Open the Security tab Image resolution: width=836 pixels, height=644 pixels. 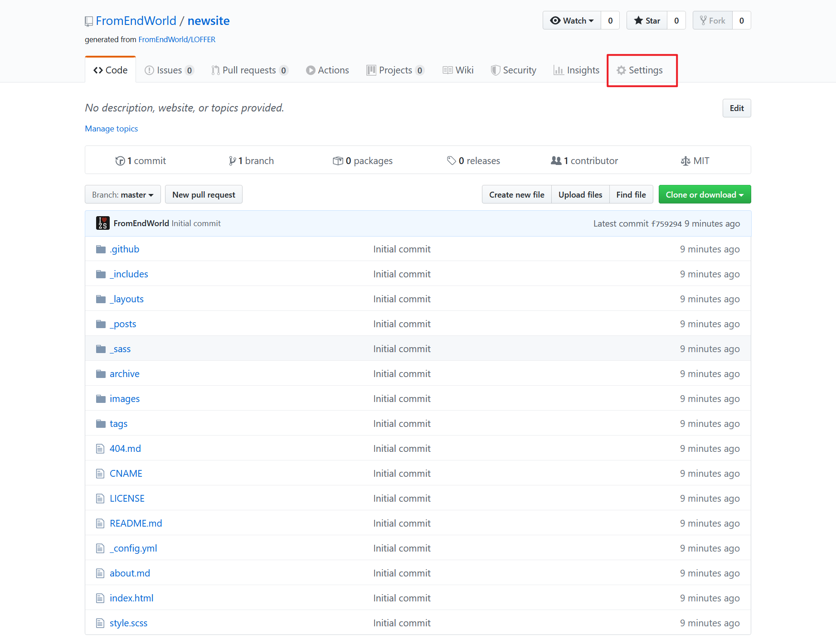pos(514,70)
